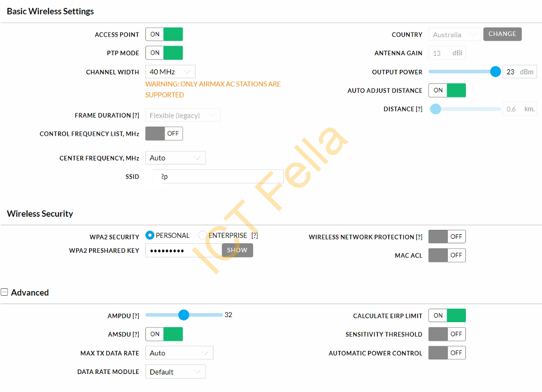Click the AMPDU [?] help icon

point(136,316)
